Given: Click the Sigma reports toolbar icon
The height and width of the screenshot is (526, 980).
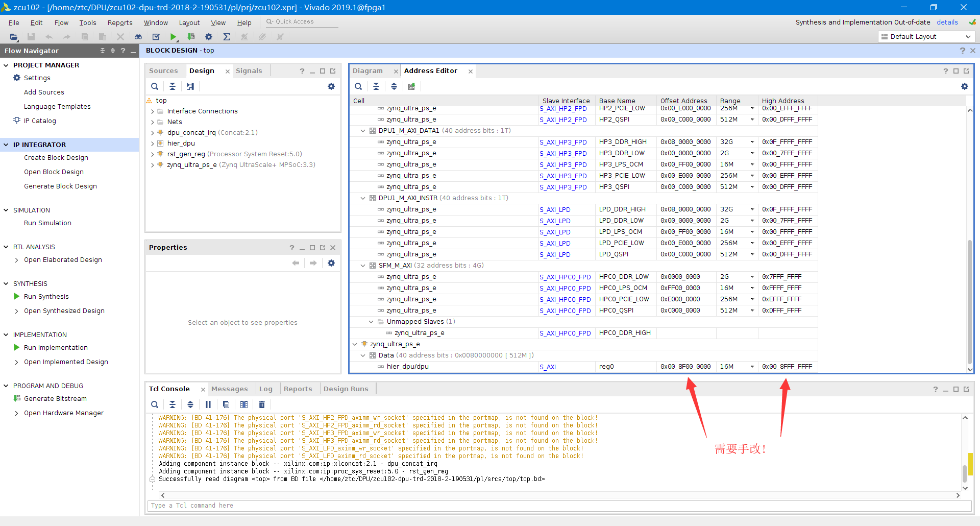Looking at the screenshot, I should point(227,37).
